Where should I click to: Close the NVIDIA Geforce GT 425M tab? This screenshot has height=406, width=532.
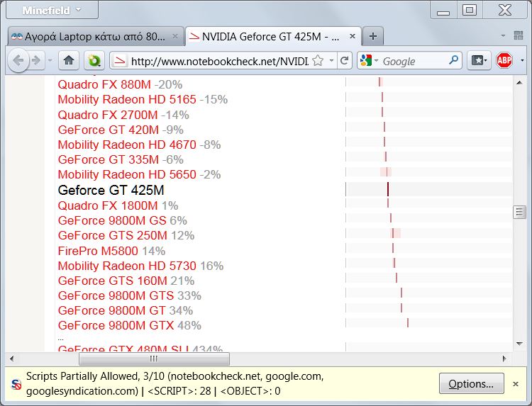coord(353,36)
